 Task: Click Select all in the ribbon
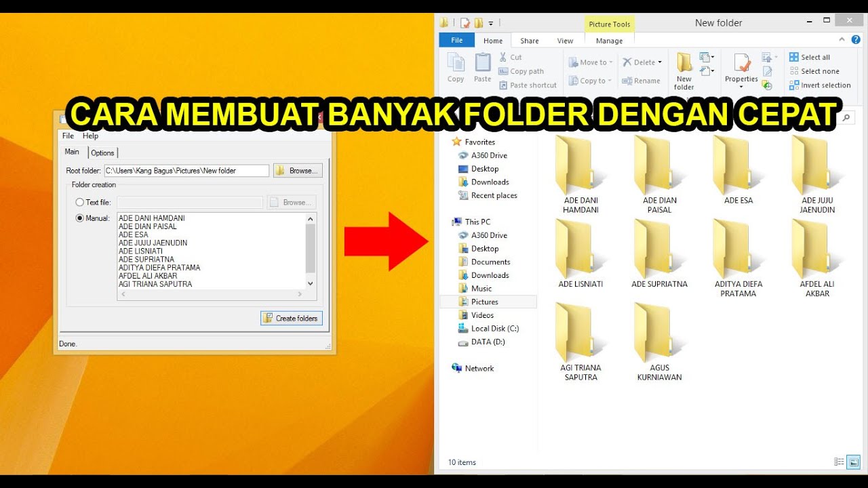click(x=810, y=58)
